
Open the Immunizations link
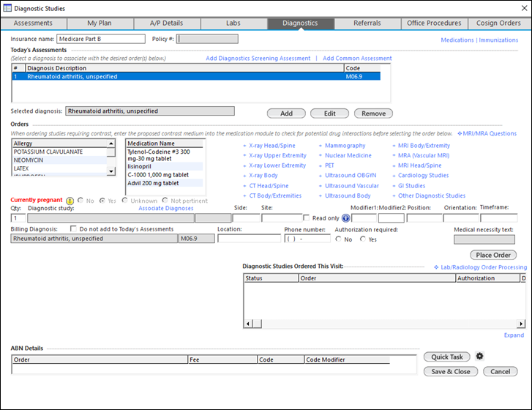click(498, 40)
